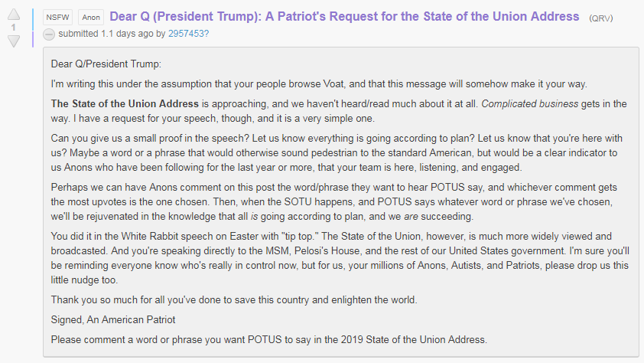Click paragraph about the White Rabbit speech
This screenshot has width=644, height=363.
click(x=340, y=258)
